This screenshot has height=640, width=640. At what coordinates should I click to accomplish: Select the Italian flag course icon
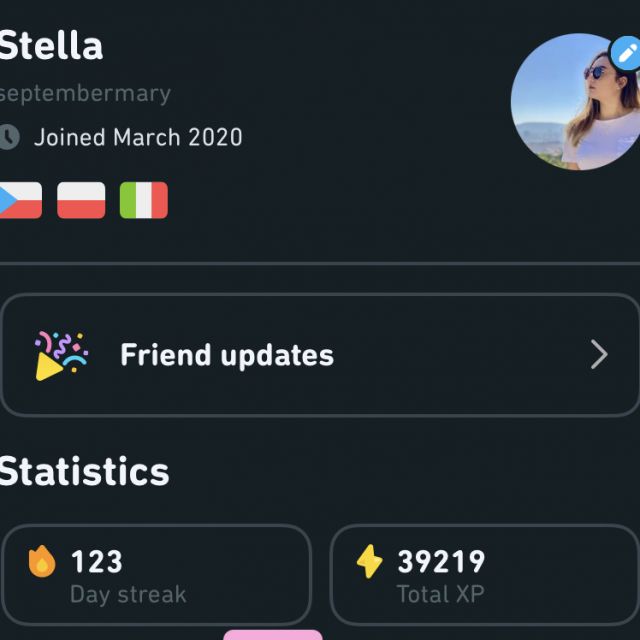(144, 200)
